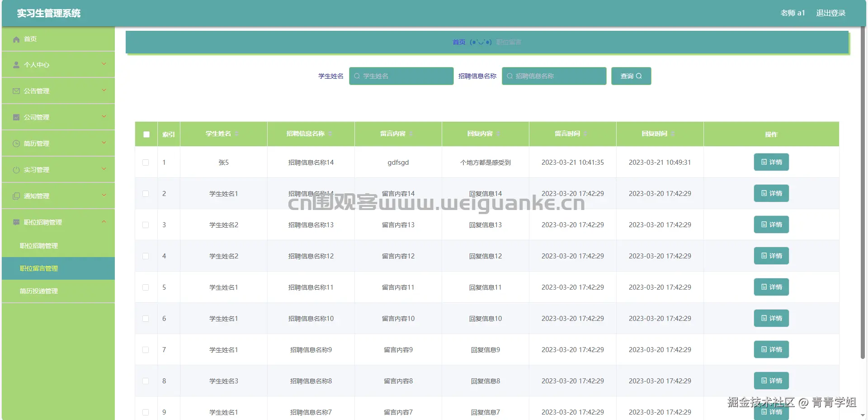Check the checkbox for row 7
868x420 pixels.
tap(146, 350)
